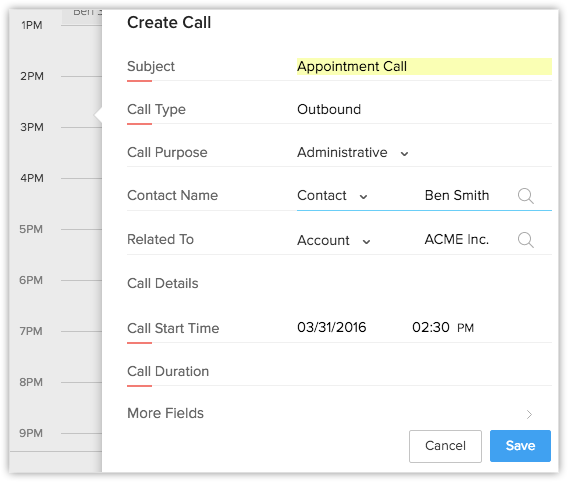Click into the Call Details field
The width and height of the screenshot is (568, 482).
coord(424,284)
